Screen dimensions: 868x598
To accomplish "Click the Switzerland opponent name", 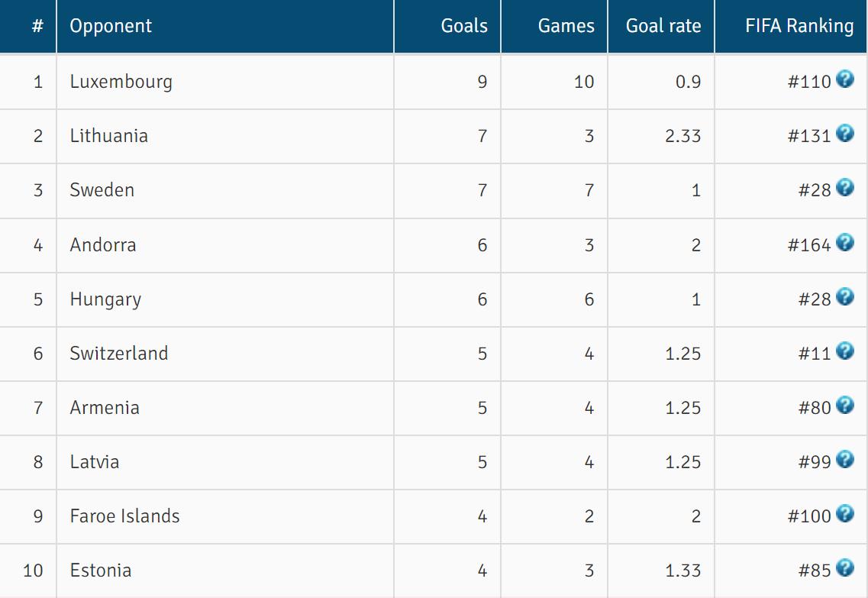I will 118,354.
